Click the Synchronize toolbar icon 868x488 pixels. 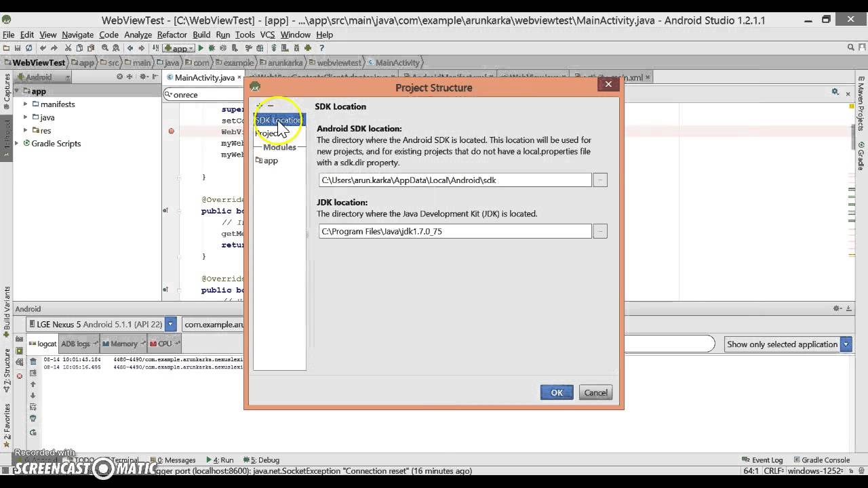tap(29, 48)
